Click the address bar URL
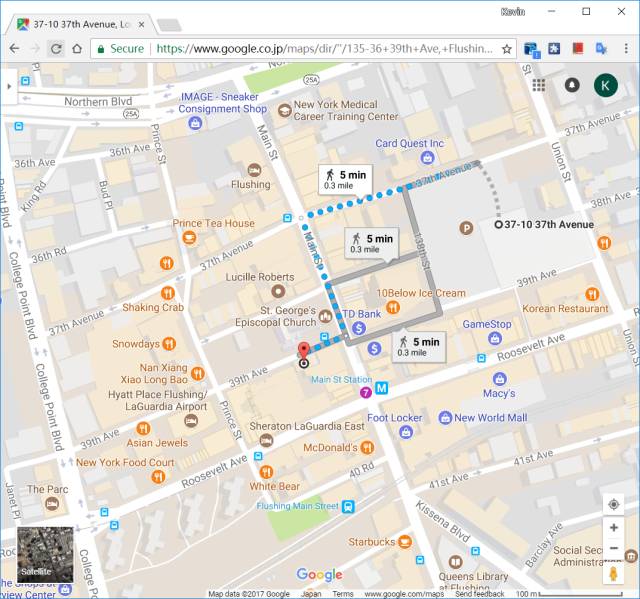 click(x=324, y=49)
